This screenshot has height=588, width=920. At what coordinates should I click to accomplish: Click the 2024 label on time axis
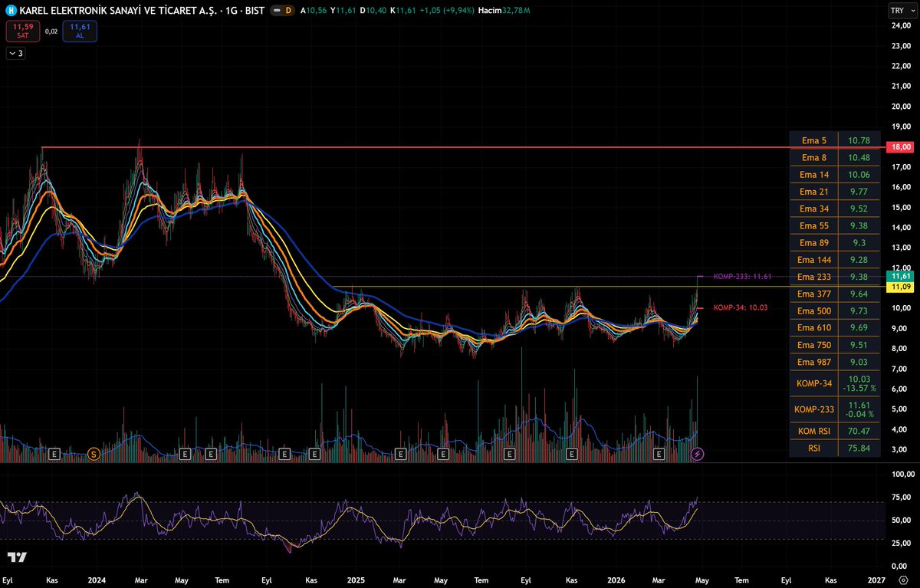tap(96, 581)
